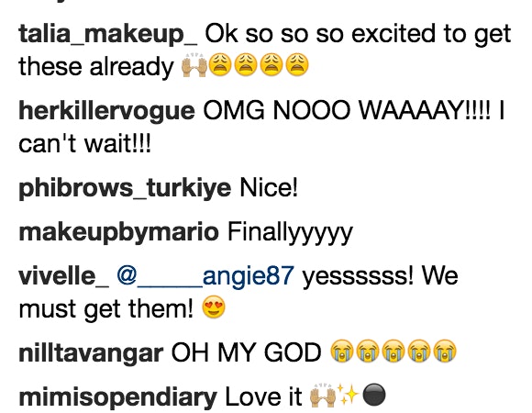Image resolution: width=532 pixels, height=413 pixels.
Task: Click black circle emoji after Love it
Action: tap(374, 395)
